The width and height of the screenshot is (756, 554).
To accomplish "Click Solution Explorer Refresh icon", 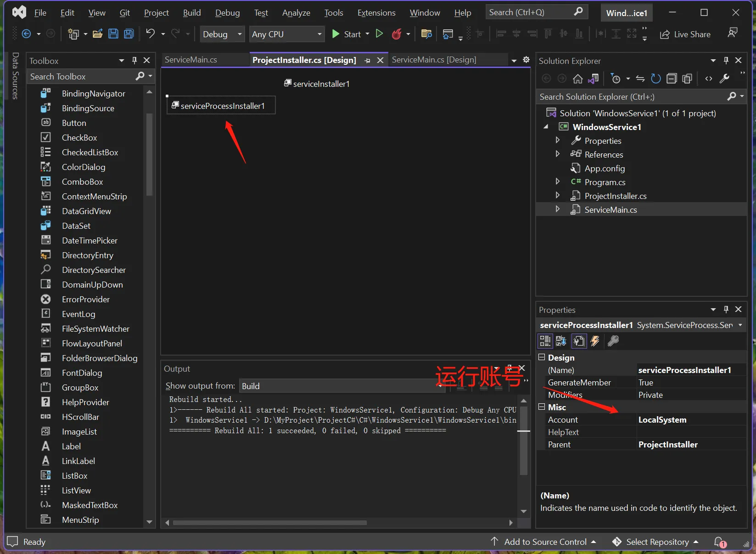I will click(656, 79).
